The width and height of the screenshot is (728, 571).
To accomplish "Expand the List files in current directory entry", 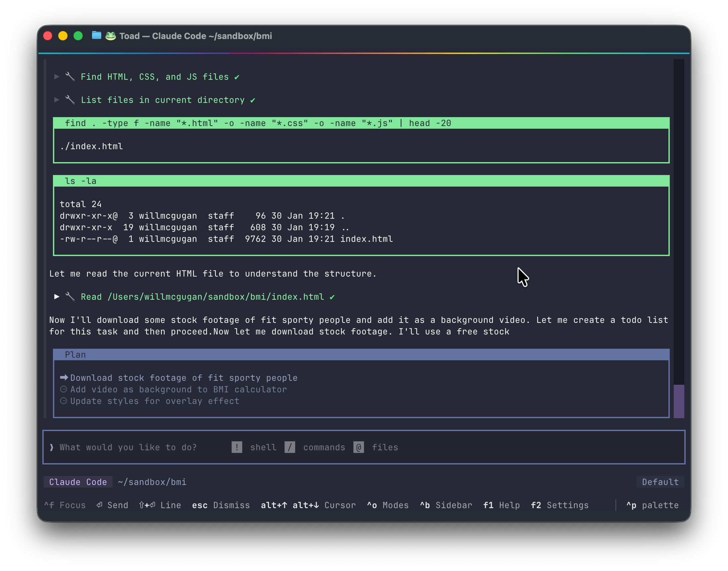I will click(x=57, y=100).
